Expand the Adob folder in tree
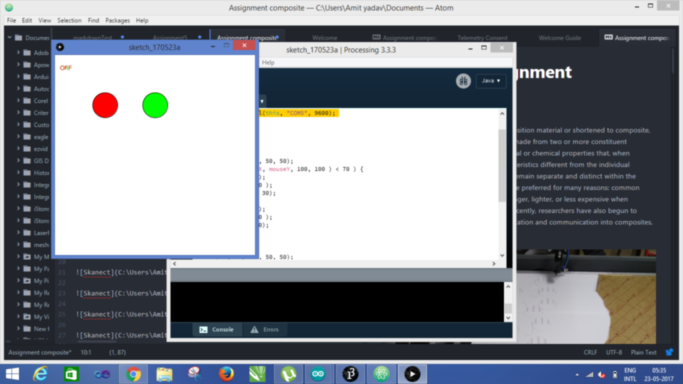The image size is (683, 384). pyautogui.click(x=18, y=53)
